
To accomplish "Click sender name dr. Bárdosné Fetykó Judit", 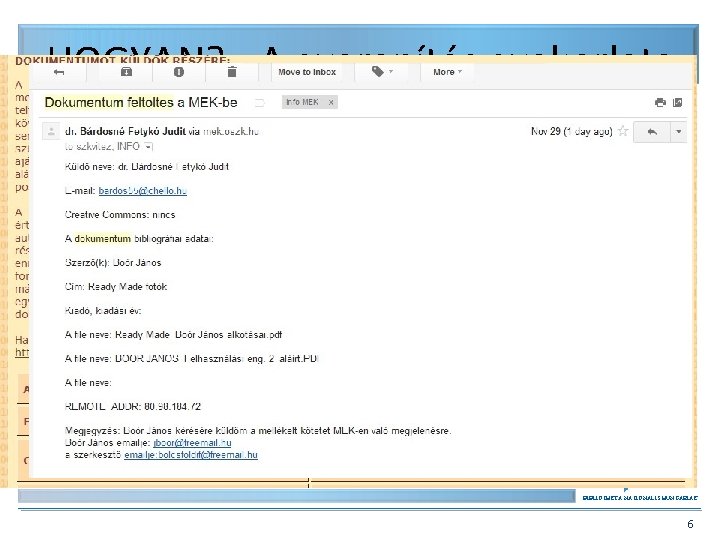I will 125,131.
